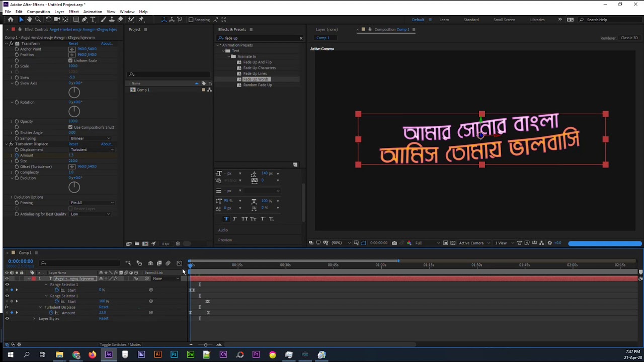Open the Displacement Turbulent dropdown
The width and height of the screenshot is (644, 362).
click(92, 150)
